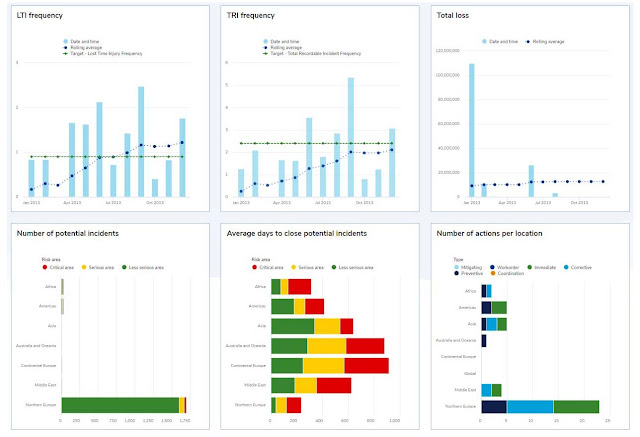Click Africa label in Number of potential incidents

(x=51, y=286)
